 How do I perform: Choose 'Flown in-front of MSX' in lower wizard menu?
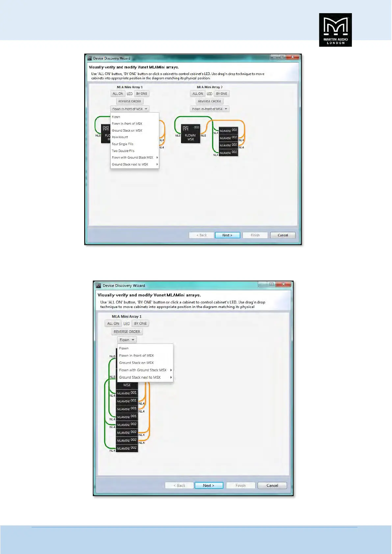point(145,356)
